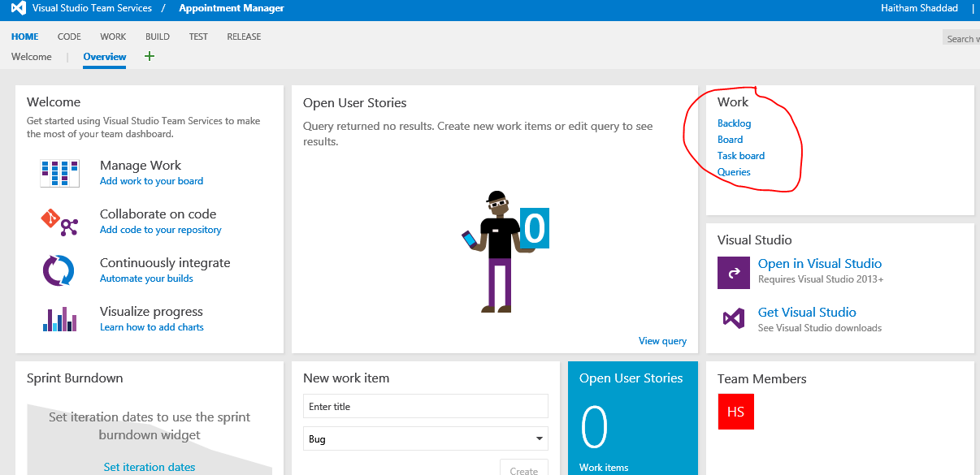Go to the RELEASE tab

pyautogui.click(x=244, y=37)
